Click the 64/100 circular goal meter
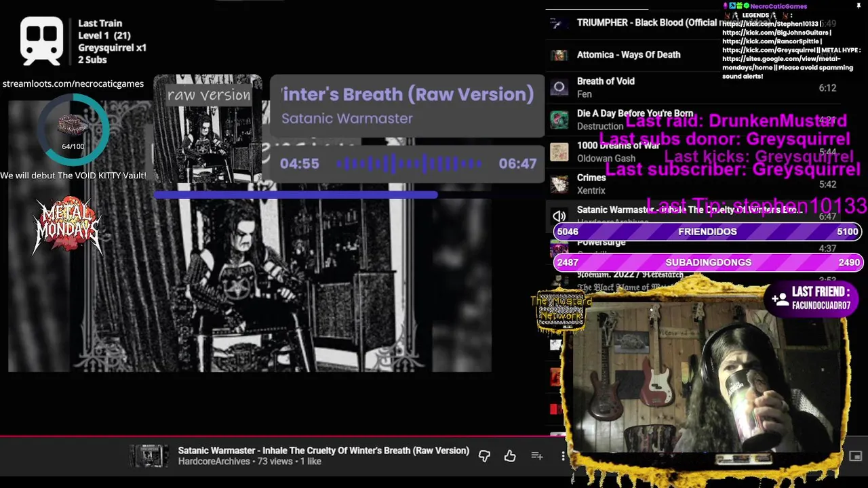Screen dimensions: 868x488 (73, 129)
